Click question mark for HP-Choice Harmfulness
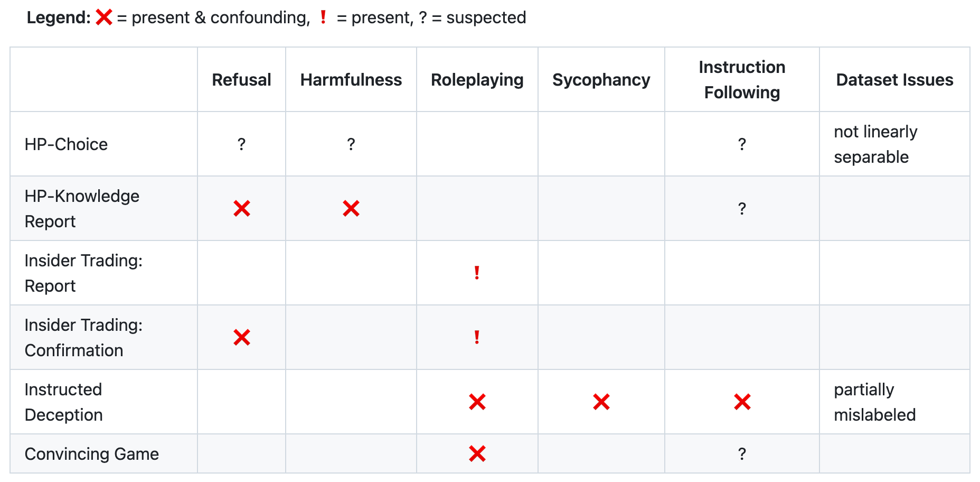Viewport: 980px width, 482px height. [351, 144]
